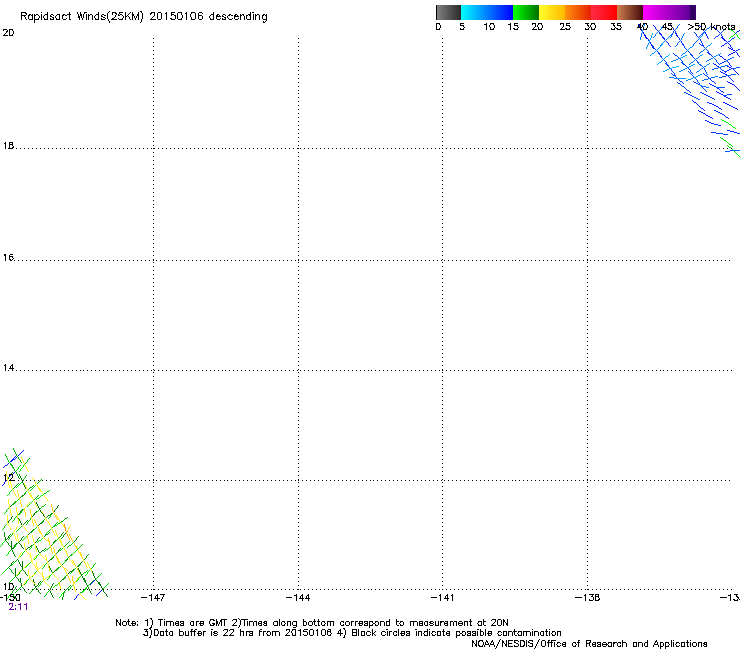Select the orange 25-30 knots color band

[578, 12]
